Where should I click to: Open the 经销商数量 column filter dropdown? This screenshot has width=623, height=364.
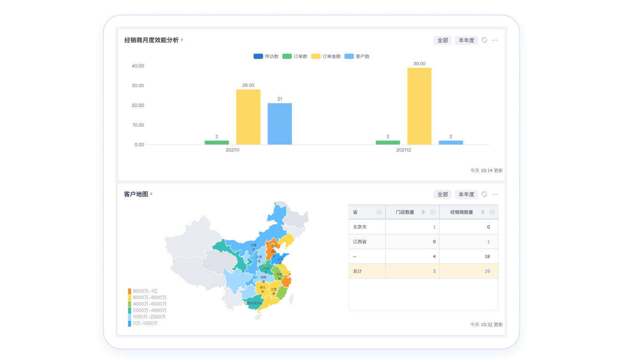coord(492,212)
